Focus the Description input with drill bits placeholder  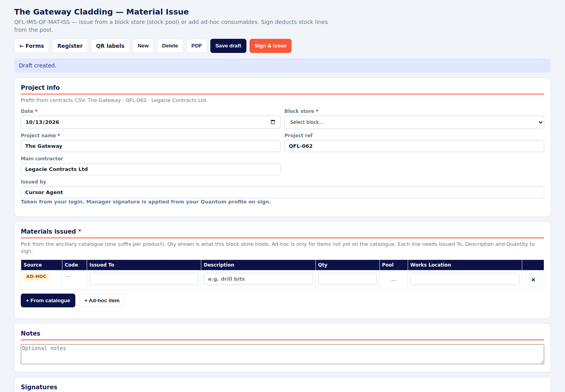pyautogui.click(x=258, y=279)
